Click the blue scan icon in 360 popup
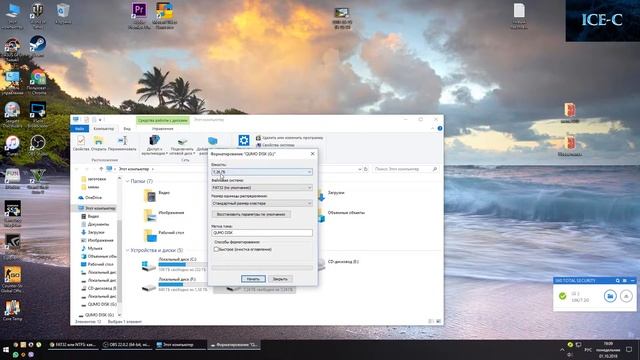 610,296
